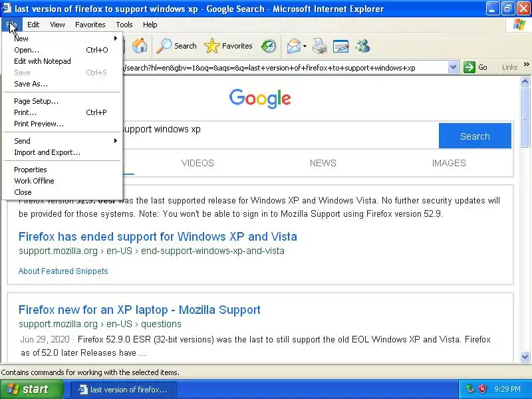The width and height of the screenshot is (532, 399).
Task: Open About Featured Snippets link
Action: pyautogui.click(x=63, y=271)
